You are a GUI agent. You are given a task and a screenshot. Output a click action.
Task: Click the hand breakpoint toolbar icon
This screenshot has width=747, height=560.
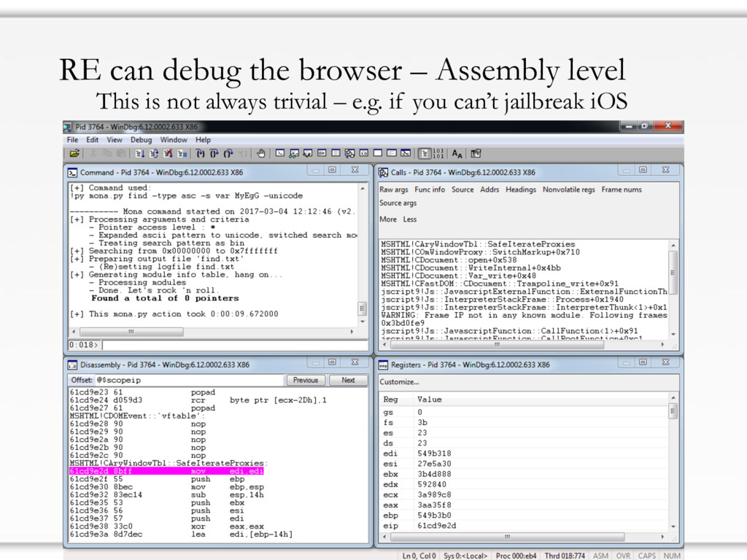pyautogui.click(x=260, y=153)
